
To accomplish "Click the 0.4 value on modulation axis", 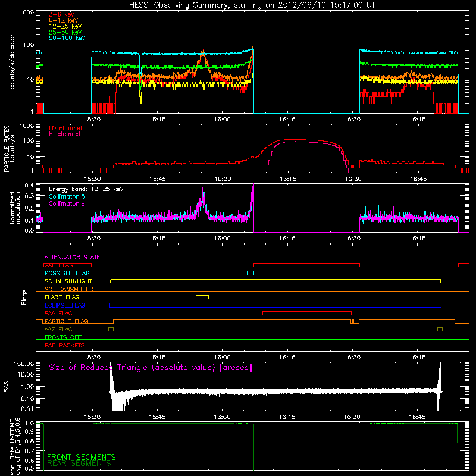I will tap(29, 186).
